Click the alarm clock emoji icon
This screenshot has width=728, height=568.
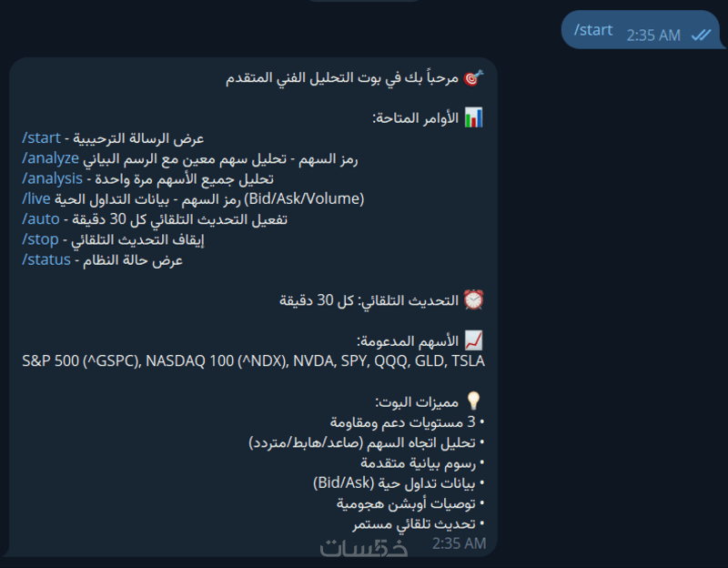(x=473, y=300)
